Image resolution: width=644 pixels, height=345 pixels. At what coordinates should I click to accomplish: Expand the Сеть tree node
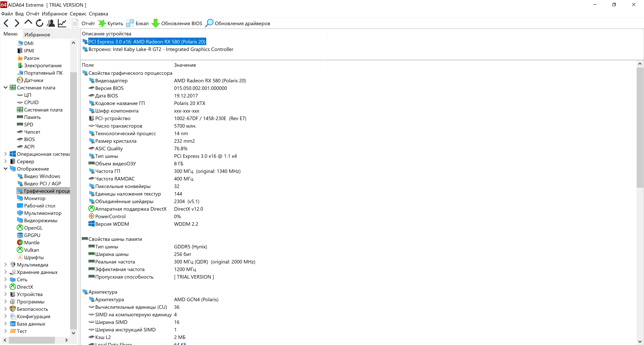click(x=6, y=279)
